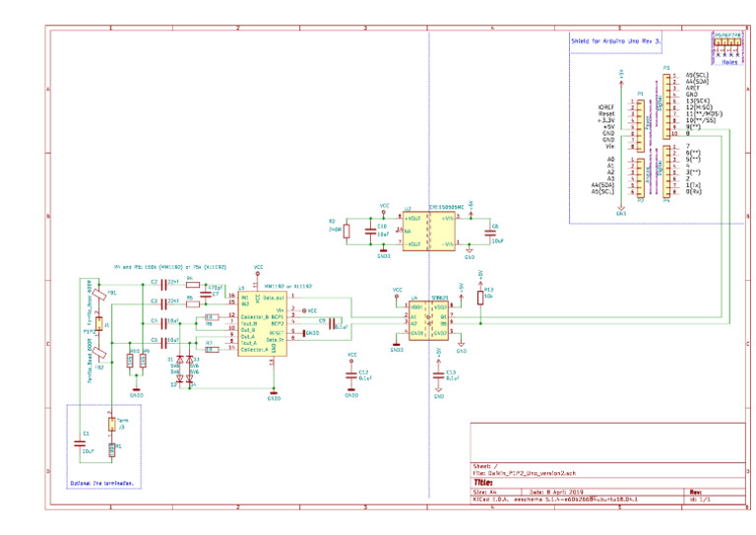Select decoupling capacitor C13 0.1uF

pos(438,375)
